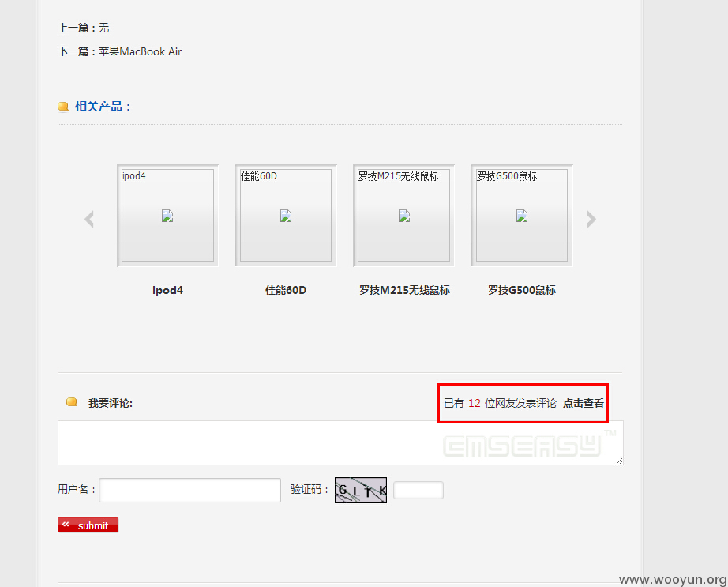728x587 pixels.
Task: Open the 佳能60D product thumbnail
Action: tap(286, 216)
